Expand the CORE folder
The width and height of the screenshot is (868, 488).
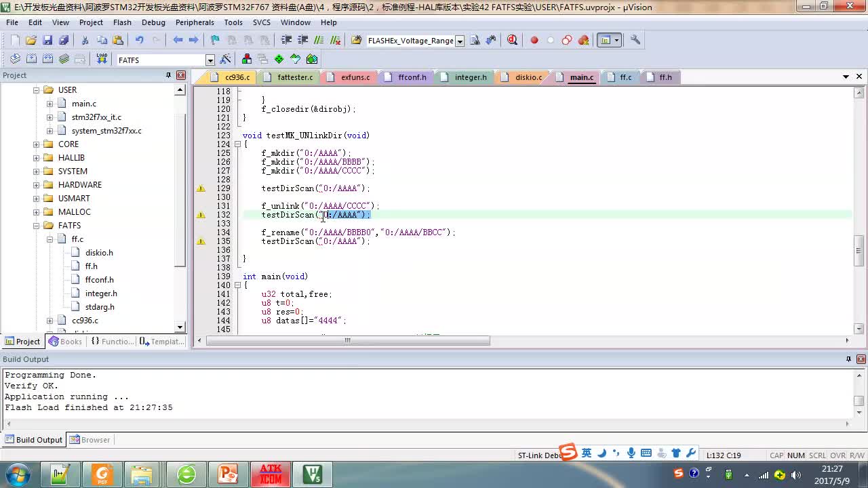tap(36, 144)
